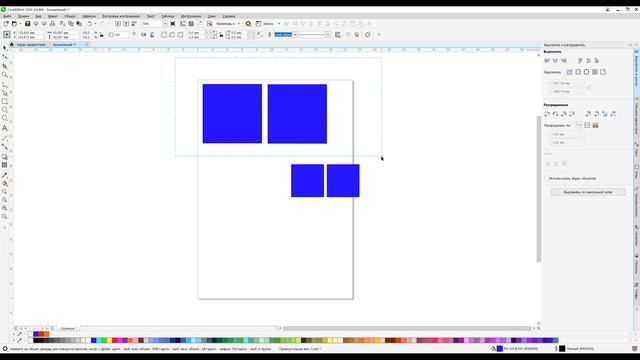The image size is (640, 360).
Task: Align objects bottom in the docker
Action: [x=597, y=60]
